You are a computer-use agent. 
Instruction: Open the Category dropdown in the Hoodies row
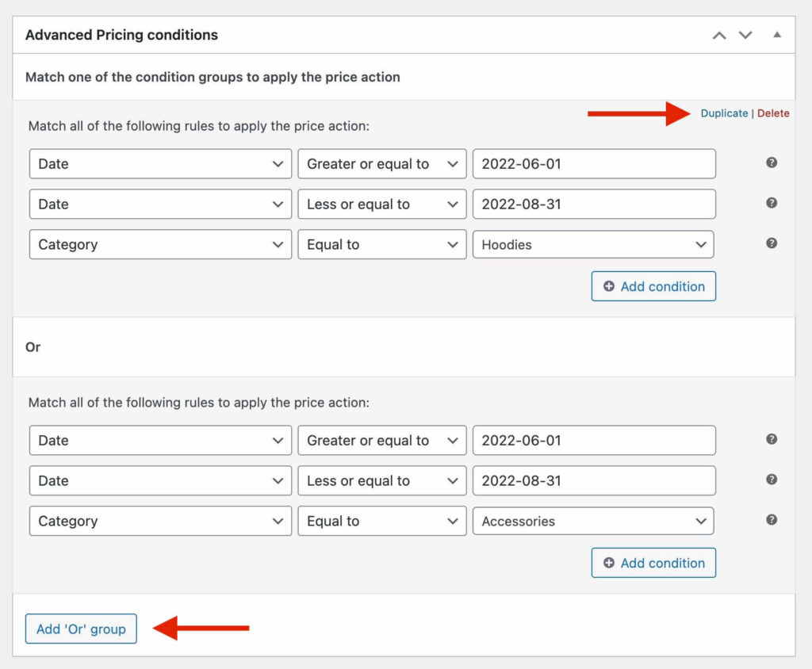[160, 244]
